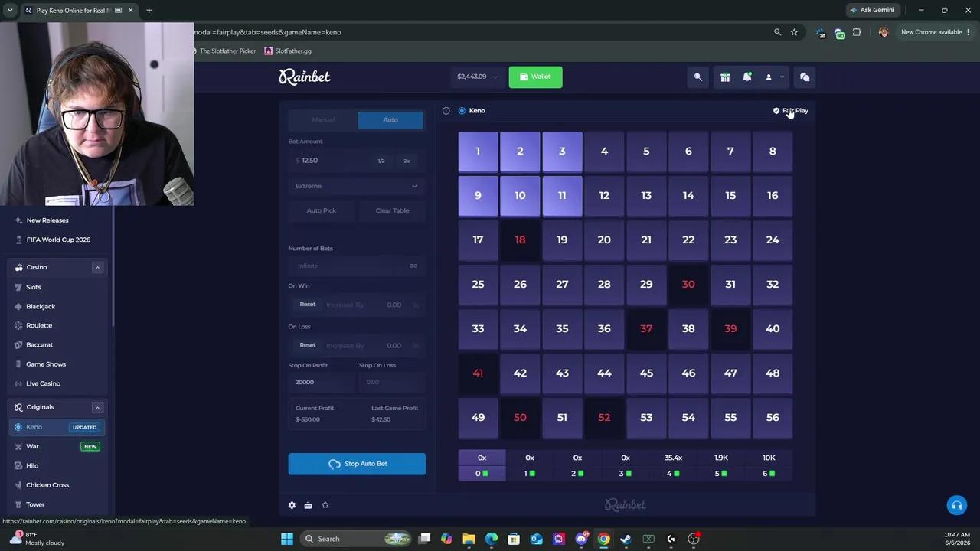Switch to the Manual tab

pos(323,120)
